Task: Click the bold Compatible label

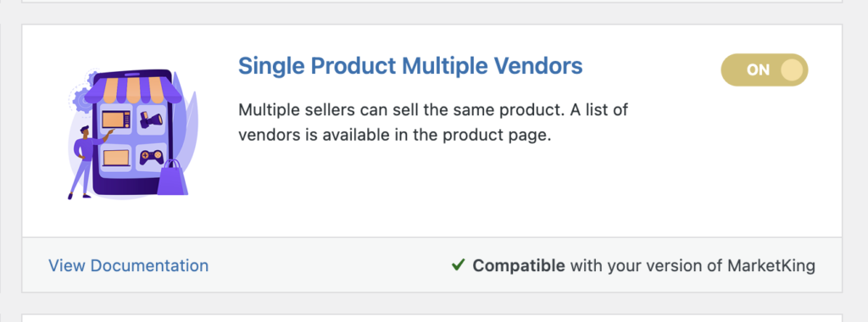Action: (x=519, y=265)
